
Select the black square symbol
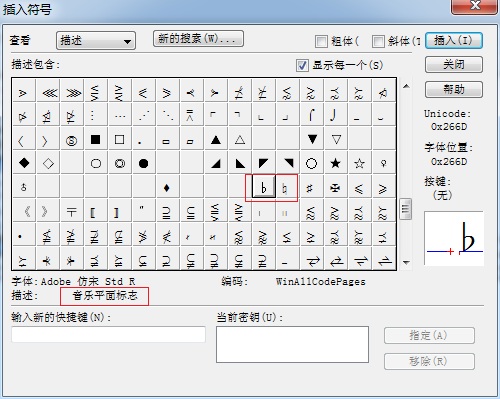[96, 139]
